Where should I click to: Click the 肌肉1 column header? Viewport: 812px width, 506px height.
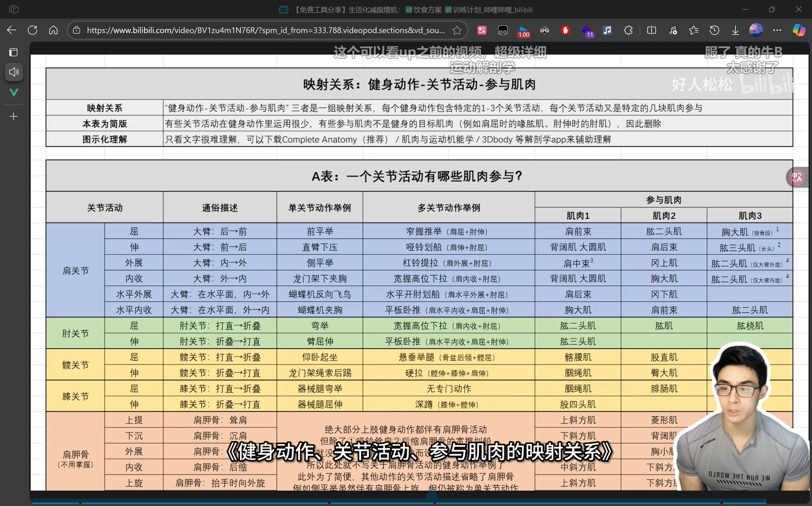tap(578, 216)
